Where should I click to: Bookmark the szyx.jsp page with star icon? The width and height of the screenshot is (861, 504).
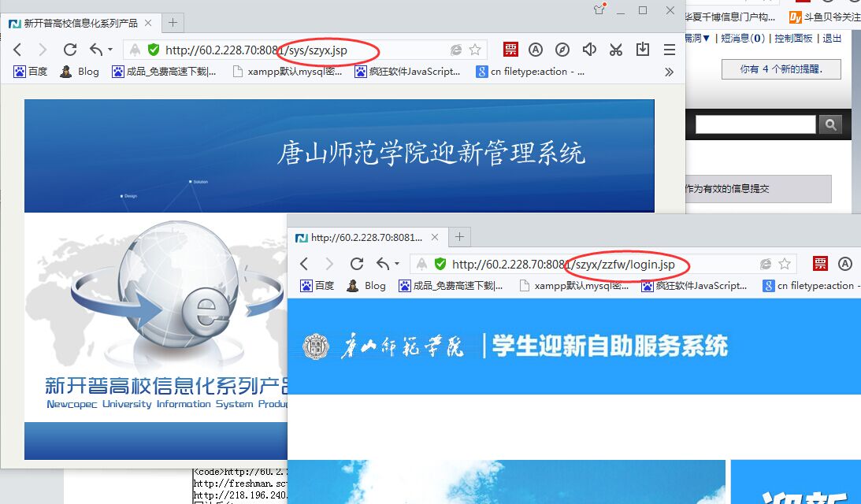click(475, 50)
